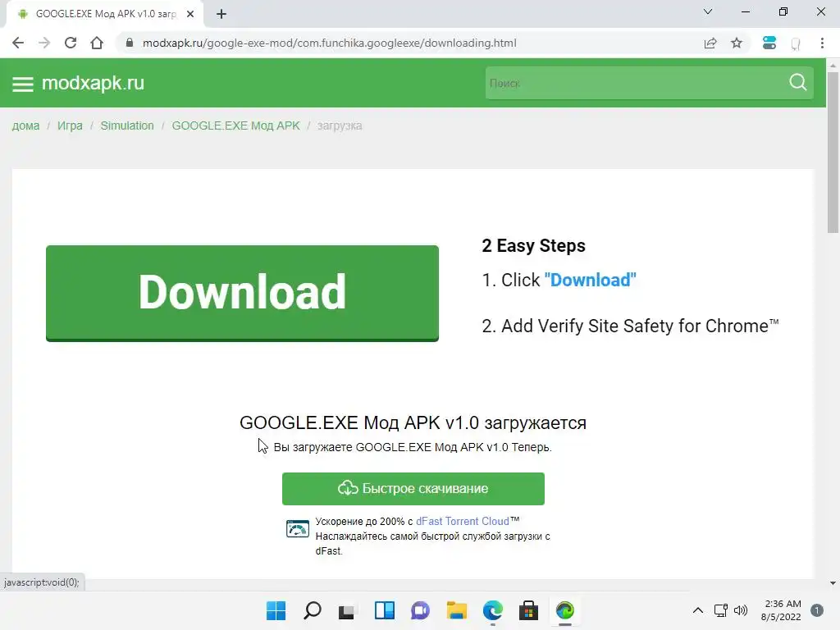Click the "2 Easy Steps" heading

[533, 246]
